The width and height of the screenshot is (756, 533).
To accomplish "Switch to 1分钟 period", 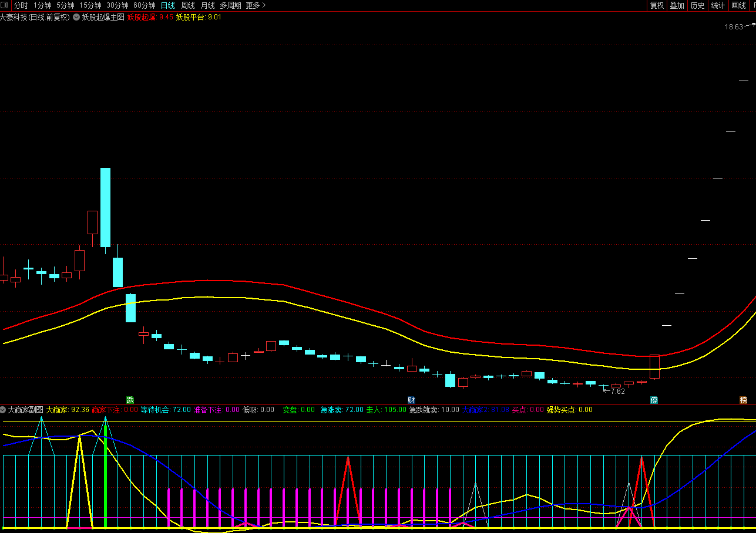I will coord(42,5).
